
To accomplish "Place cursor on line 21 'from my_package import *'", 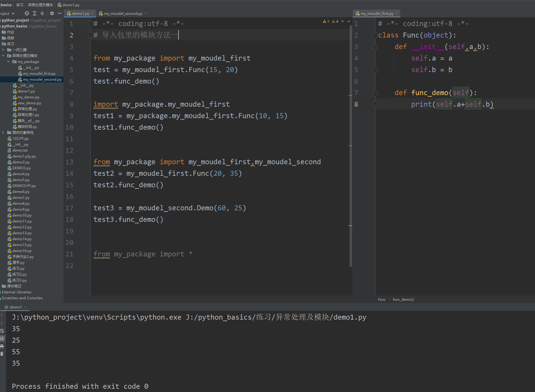I will click(143, 254).
